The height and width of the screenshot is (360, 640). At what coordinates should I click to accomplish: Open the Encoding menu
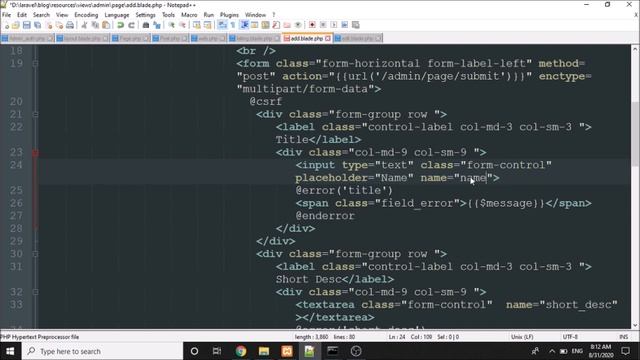coord(86,15)
